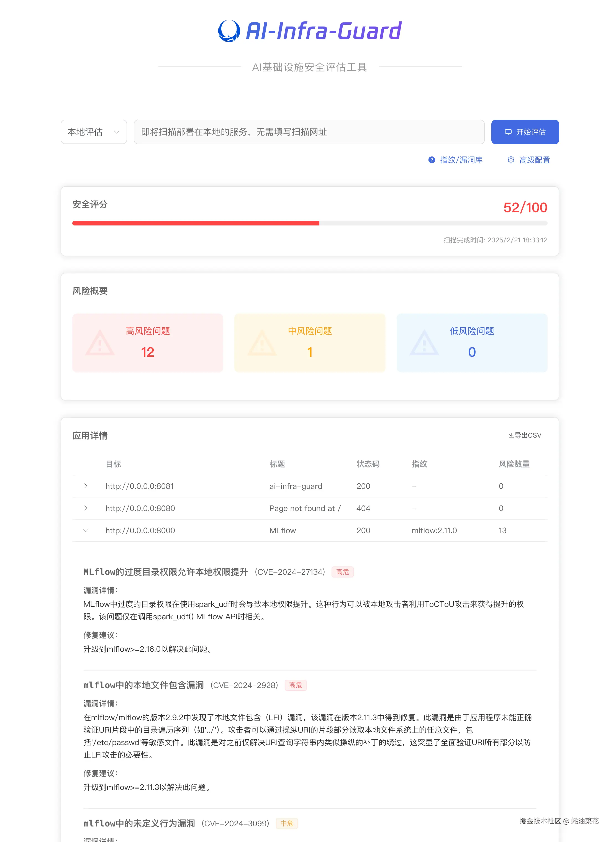Click the mlflow中的本地文件包含漏洞 heading

143,685
